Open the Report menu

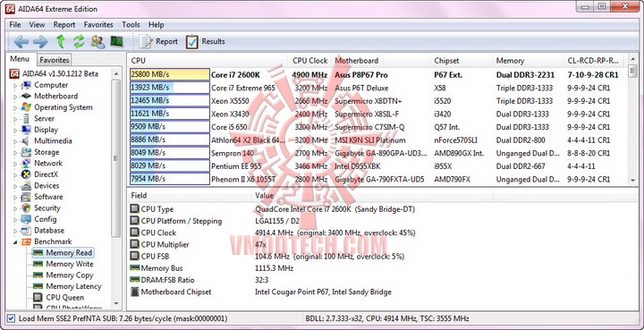(x=64, y=25)
